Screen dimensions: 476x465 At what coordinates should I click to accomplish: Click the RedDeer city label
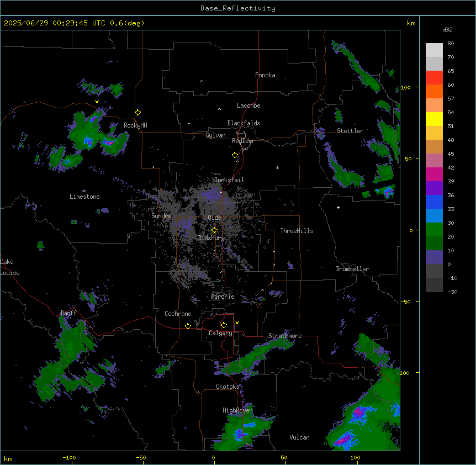point(243,141)
